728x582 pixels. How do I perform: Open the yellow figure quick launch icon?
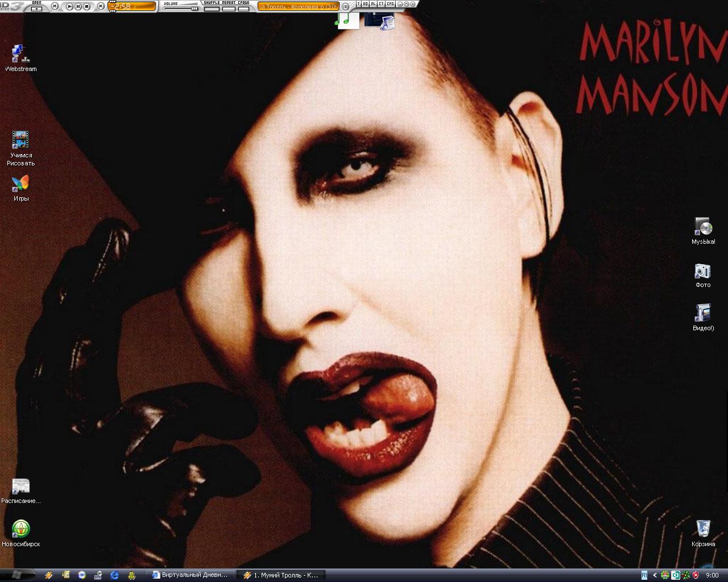(x=131, y=575)
